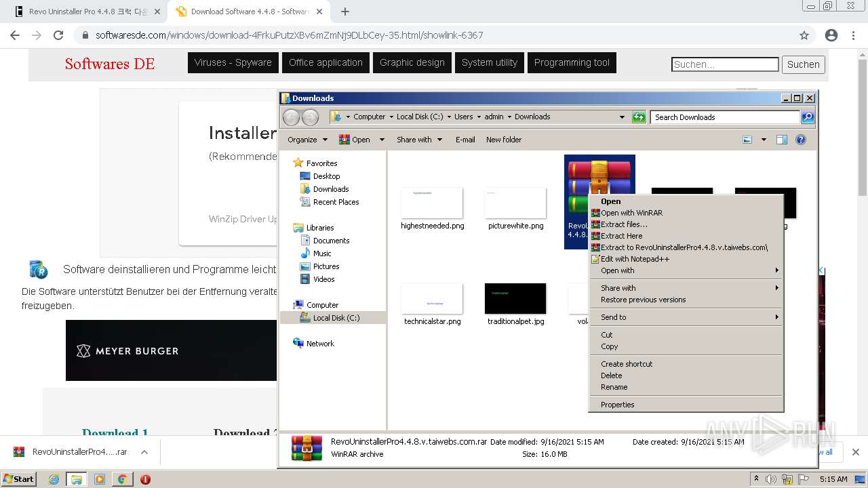Viewport: 868px width, 488px height.
Task: Open Explorer help question mark icon
Action: click(801, 140)
